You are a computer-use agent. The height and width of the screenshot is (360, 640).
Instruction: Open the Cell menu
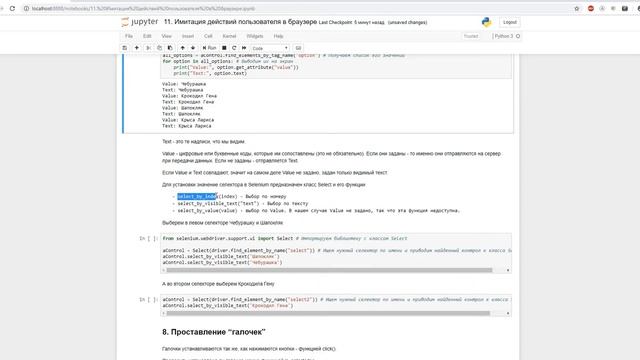pos(208,36)
